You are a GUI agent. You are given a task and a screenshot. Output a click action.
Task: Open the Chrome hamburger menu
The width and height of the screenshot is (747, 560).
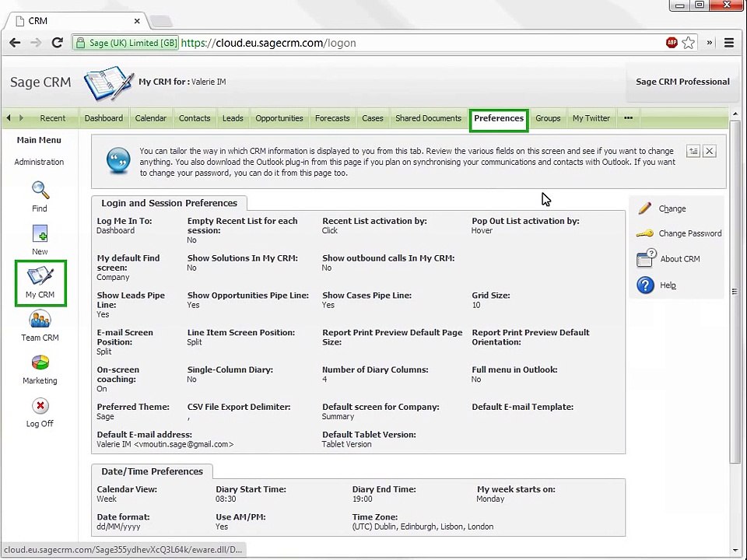(729, 43)
